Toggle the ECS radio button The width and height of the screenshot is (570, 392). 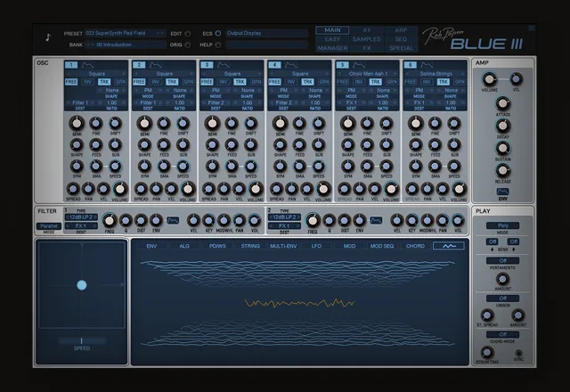[218, 33]
